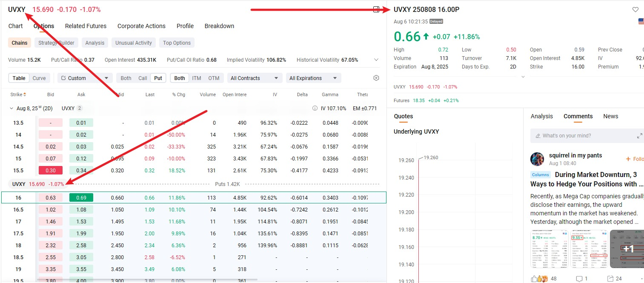The height and width of the screenshot is (283, 644).
Task: Open the second post screenshot showing 9.55
Action: [589, 249]
